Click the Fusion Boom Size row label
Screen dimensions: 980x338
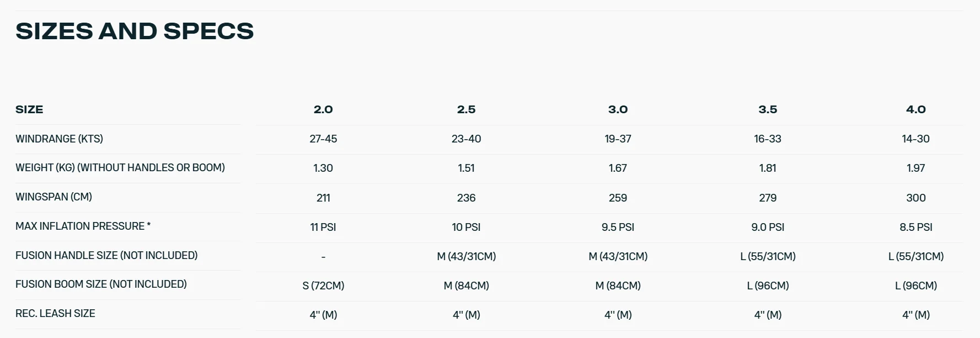101,284
